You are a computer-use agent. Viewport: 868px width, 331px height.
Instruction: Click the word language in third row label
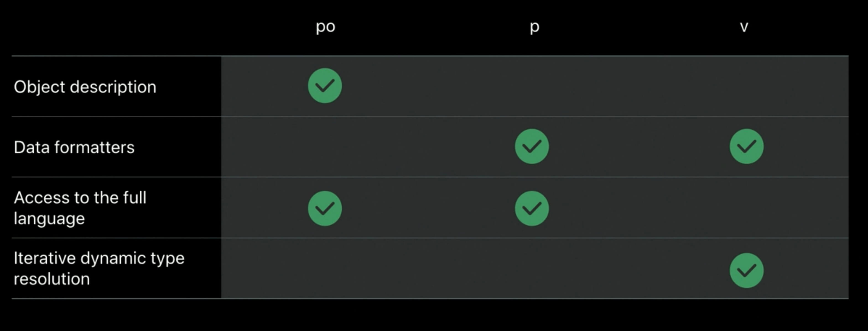coord(49,219)
